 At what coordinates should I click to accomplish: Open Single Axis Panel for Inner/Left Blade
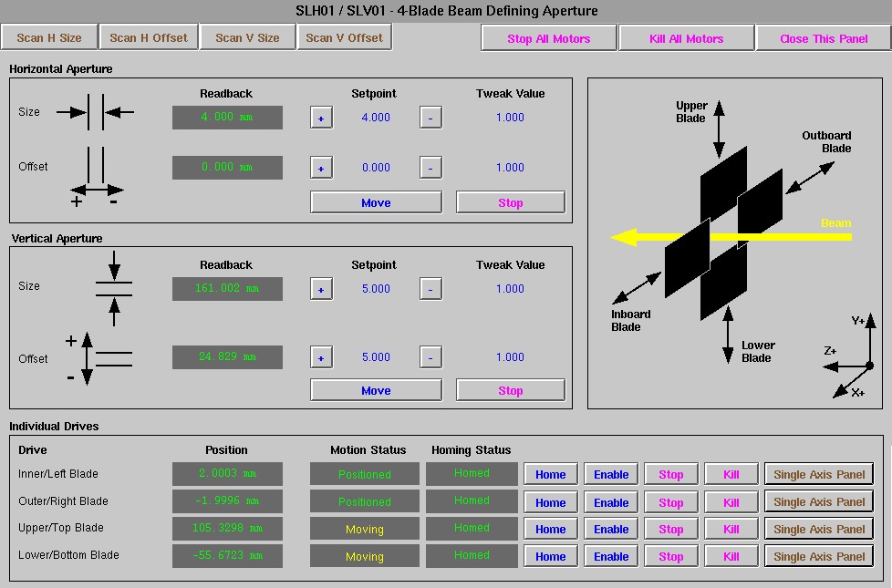(819, 474)
